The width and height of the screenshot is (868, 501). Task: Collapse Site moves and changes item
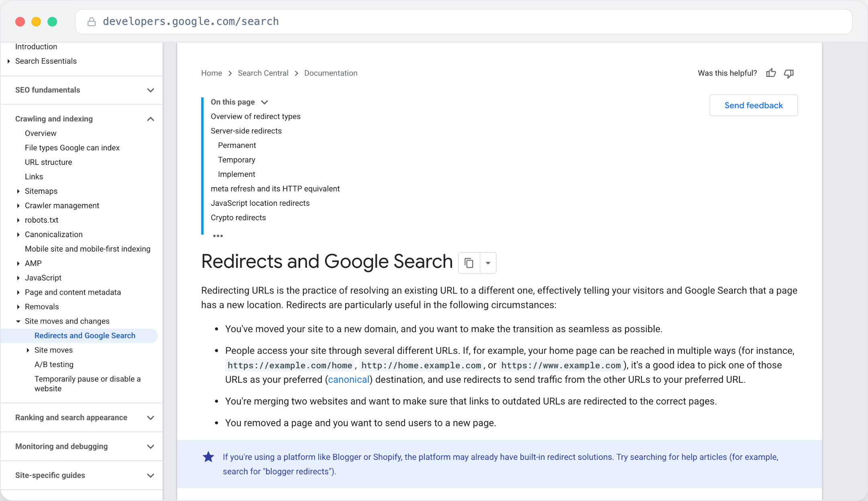coord(18,322)
